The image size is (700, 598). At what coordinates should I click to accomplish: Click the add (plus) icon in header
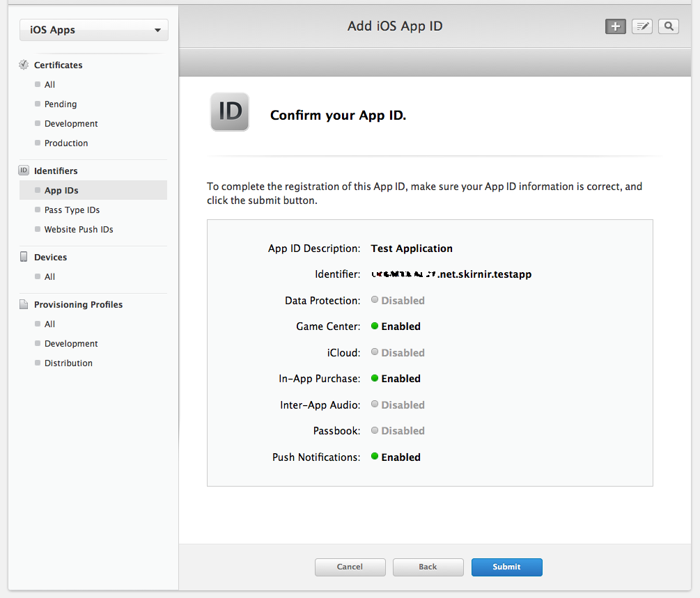[x=616, y=26]
